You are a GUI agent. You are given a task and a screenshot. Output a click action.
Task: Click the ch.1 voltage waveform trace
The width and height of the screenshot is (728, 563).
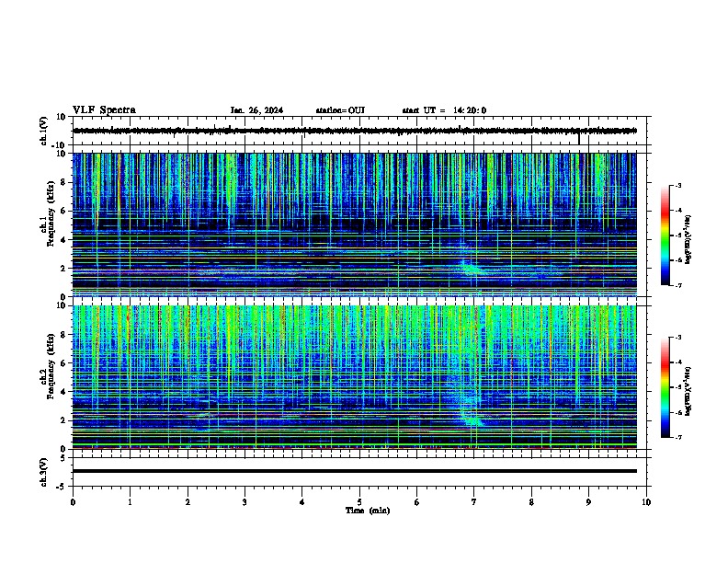click(355, 131)
